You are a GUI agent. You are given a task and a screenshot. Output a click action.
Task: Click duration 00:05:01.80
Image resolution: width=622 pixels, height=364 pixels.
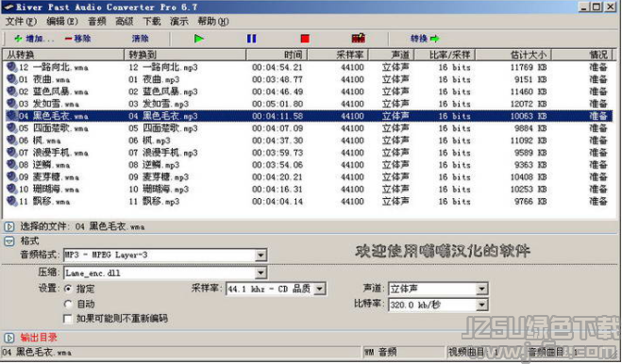pyautogui.click(x=277, y=104)
